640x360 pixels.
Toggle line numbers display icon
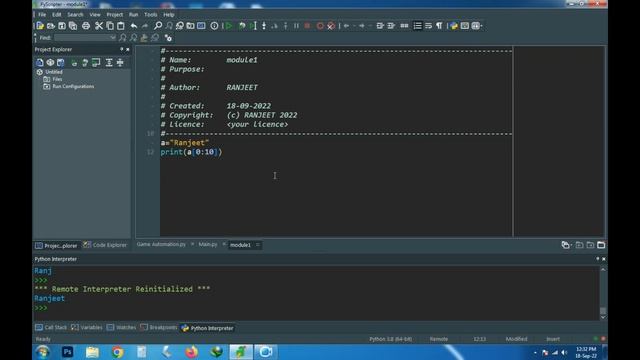[x=417, y=26]
